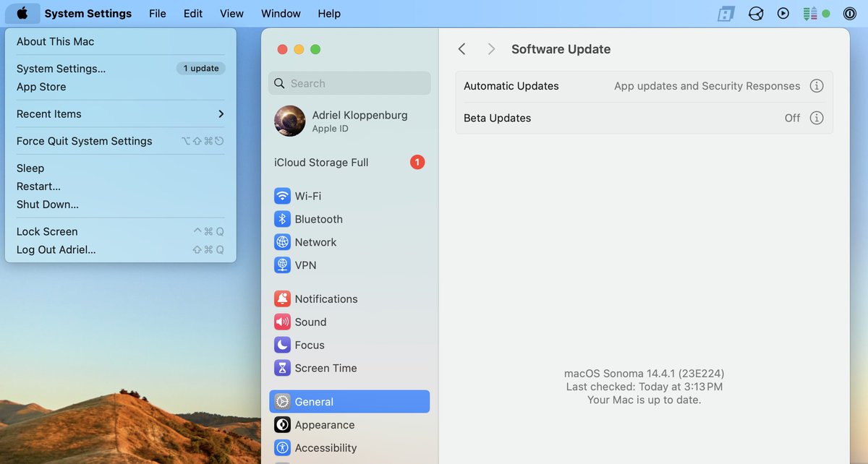Click the Wi-Fi icon in sidebar
Viewport: 868px width, 464px height.
282,196
